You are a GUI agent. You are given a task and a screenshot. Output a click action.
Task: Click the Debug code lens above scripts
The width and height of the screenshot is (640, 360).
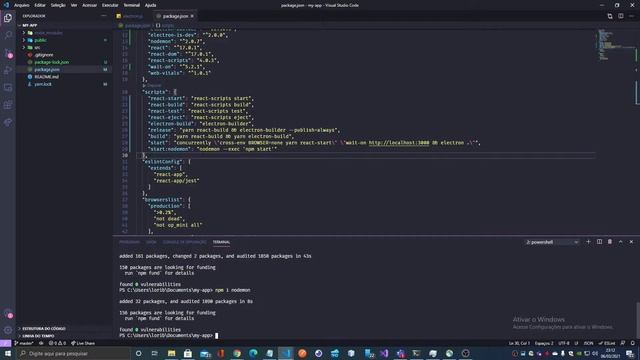click(x=154, y=86)
